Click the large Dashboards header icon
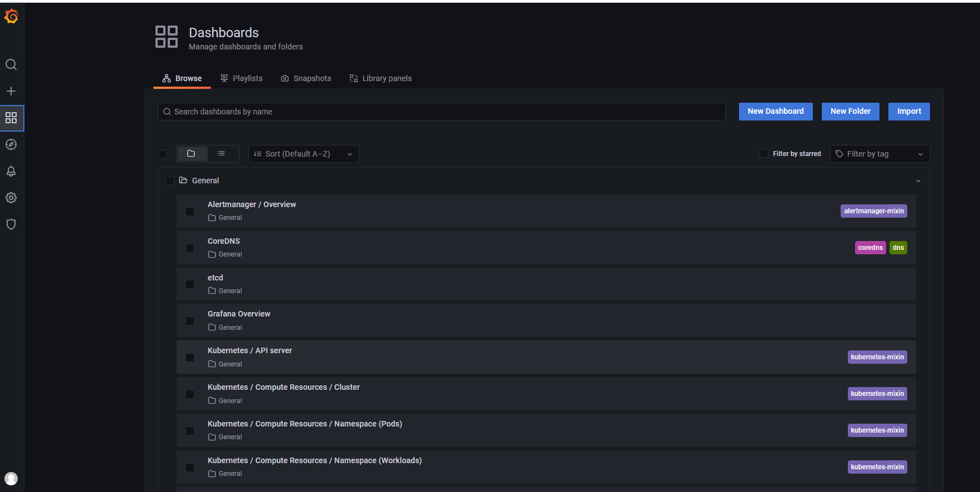The height and width of the screenshot is (492, 980). click(x=167, y=37)
